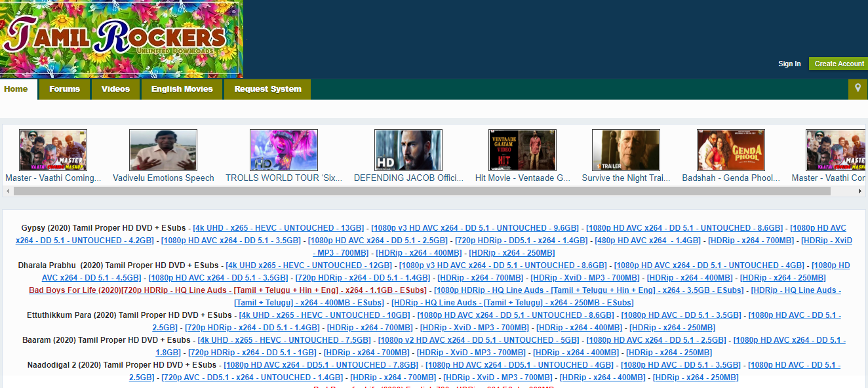
Task: Click the horizontal video carousel scrollbar
Action: (x=422, y=191)
